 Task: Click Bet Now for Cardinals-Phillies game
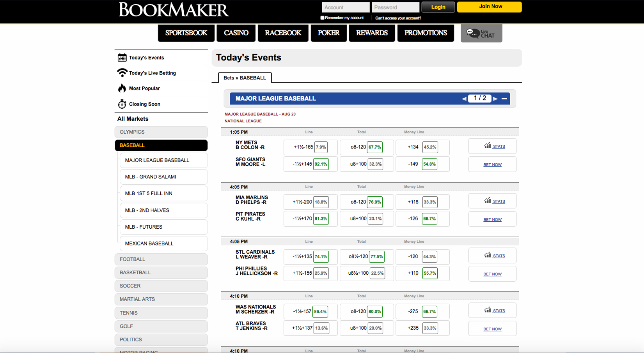(492, 274)
